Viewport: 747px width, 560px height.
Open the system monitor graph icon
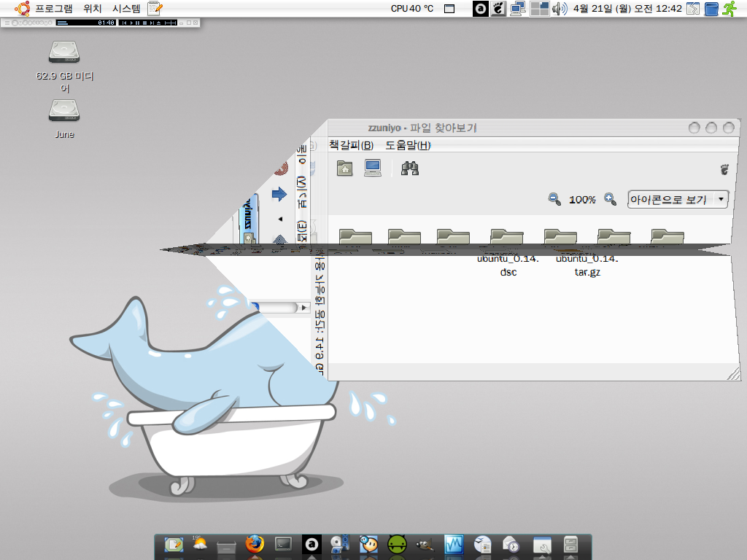(454, 544)
